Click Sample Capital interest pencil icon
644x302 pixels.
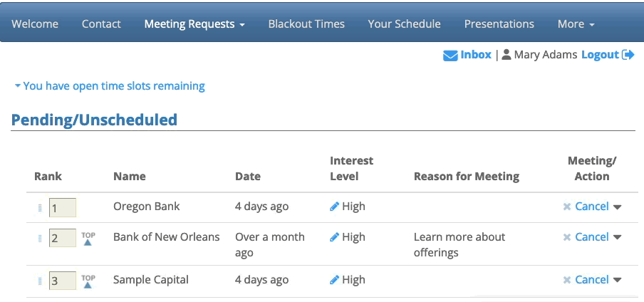[335, 280]
